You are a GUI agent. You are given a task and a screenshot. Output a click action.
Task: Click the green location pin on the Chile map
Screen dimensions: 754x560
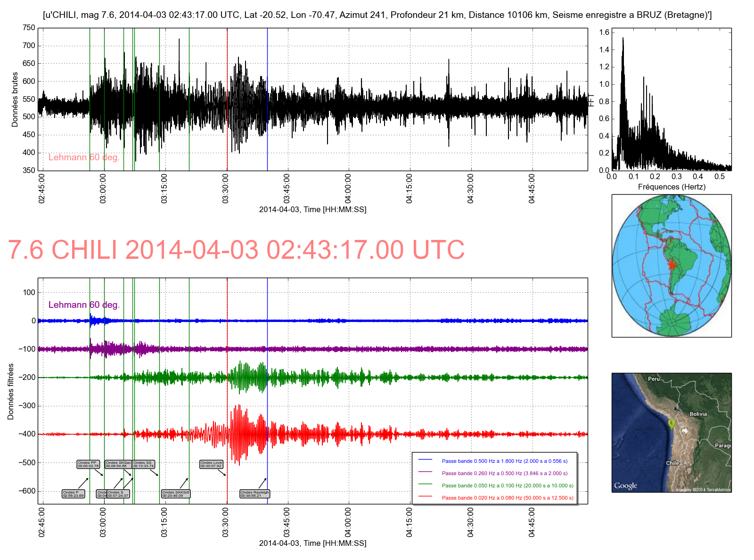point(672,424)
